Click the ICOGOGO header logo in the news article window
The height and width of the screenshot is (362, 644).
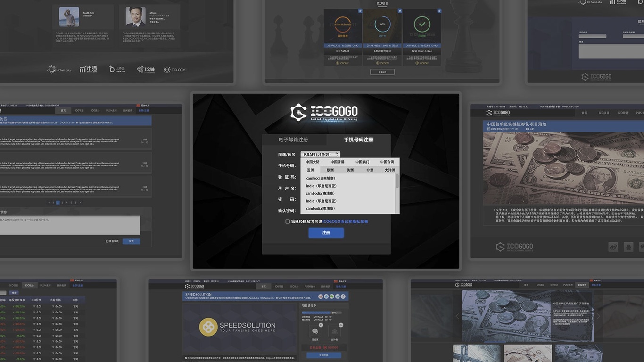coord(498,113)
